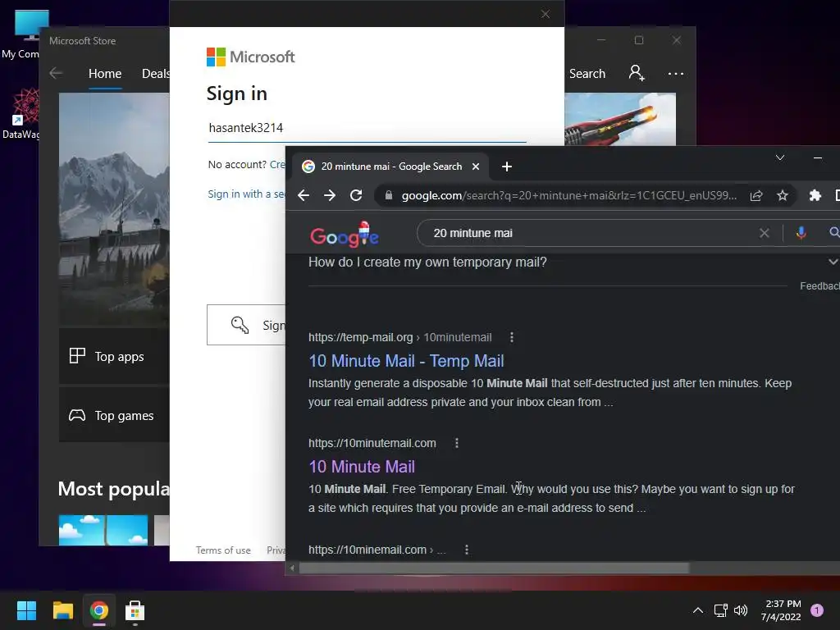Click volume speaker icon in tray
This screenshot has height=630, width=840.
pyautogui.click(x=741, y=610)
